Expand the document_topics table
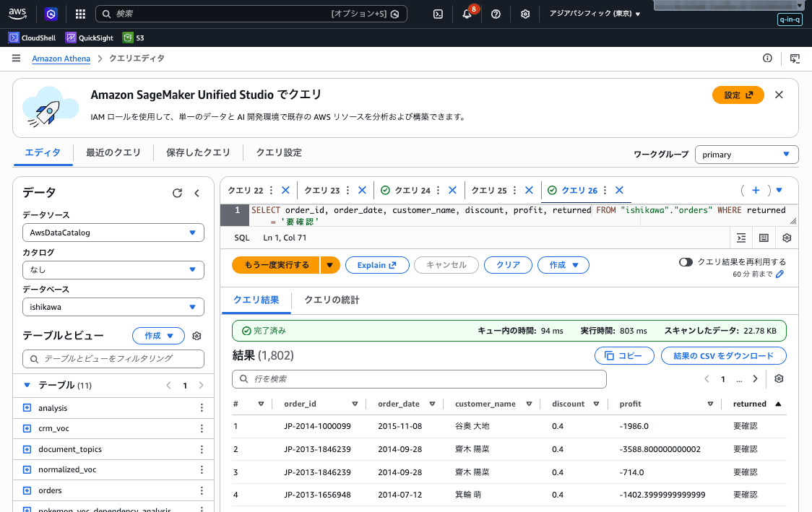This screenshot has width=812, height=512. tap(27, 449)
